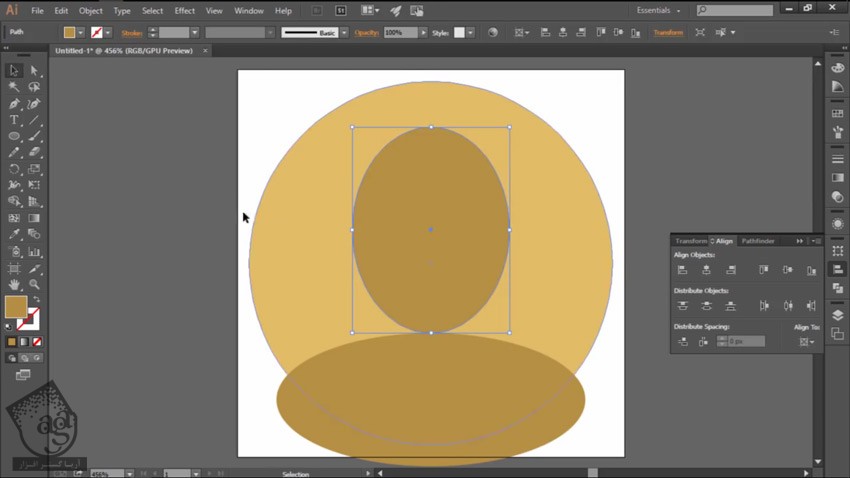
Task: Toggle Draw Inside mode
Action: point(37,358)
